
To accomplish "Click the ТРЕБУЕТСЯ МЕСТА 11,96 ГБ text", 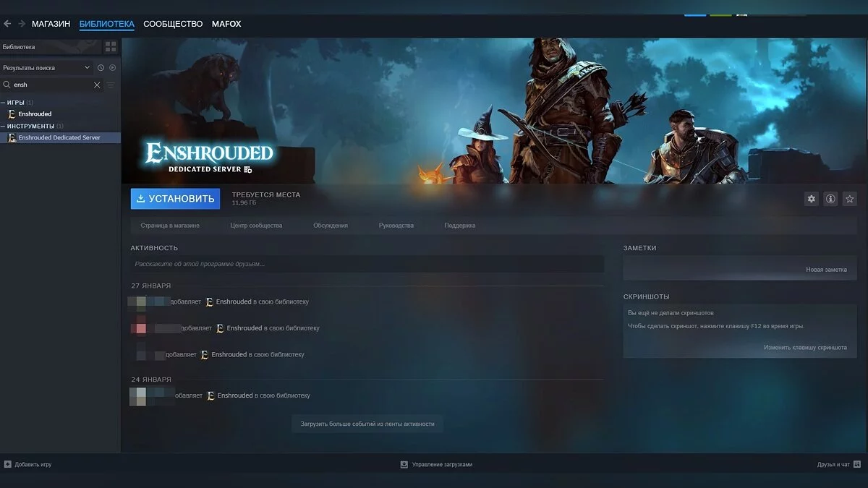I will pos(265,199).
